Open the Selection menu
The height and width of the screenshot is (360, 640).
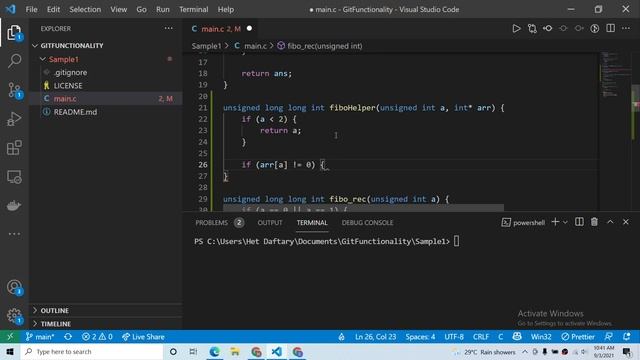pyautogui.click(x=85, y=9)
